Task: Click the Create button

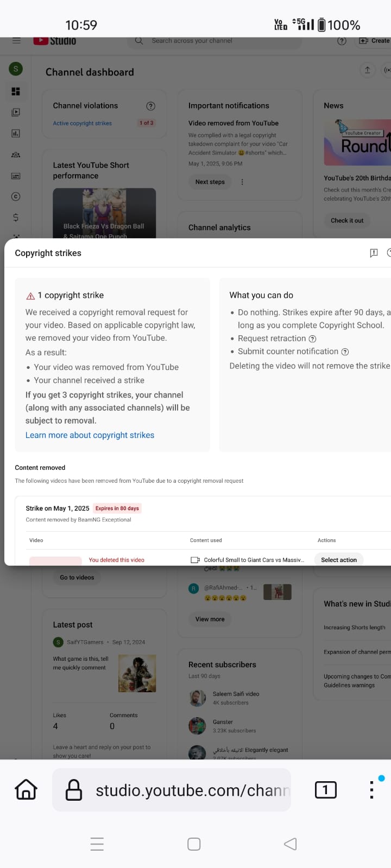Action: click(x=374, y=41)
